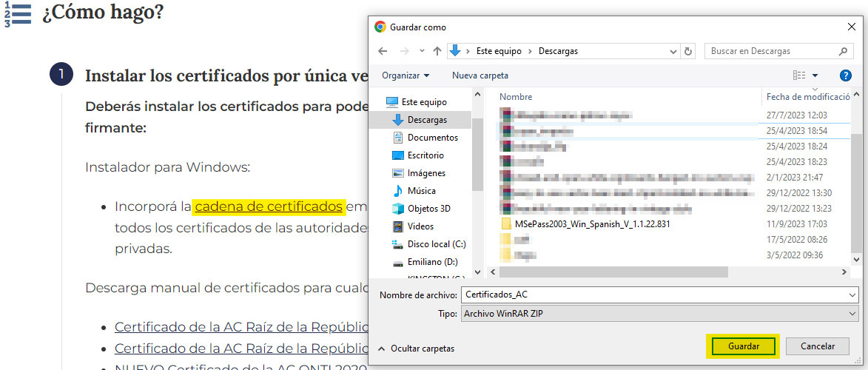Collapse folders with Ocultar carpetas

click(x=416, y=348)
